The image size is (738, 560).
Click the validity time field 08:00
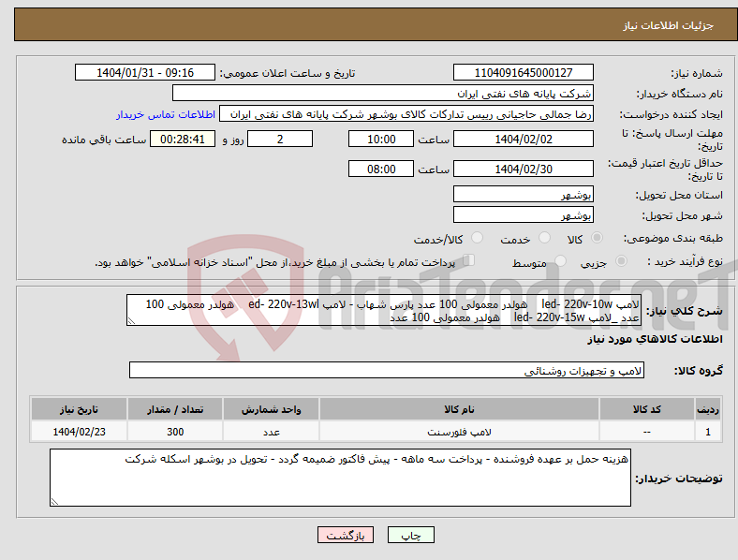pyautogui.click(x=381, y=169)
